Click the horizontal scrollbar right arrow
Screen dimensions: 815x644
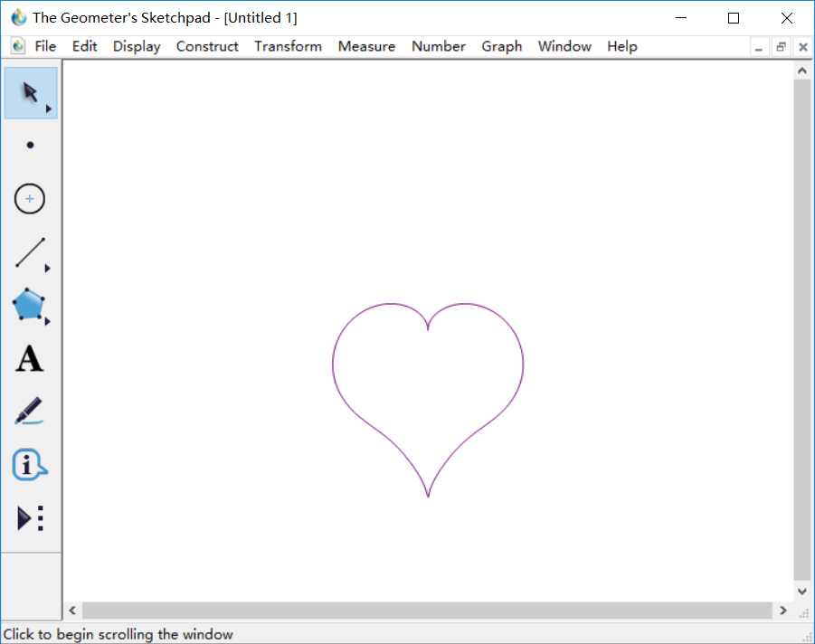point(783,611)
